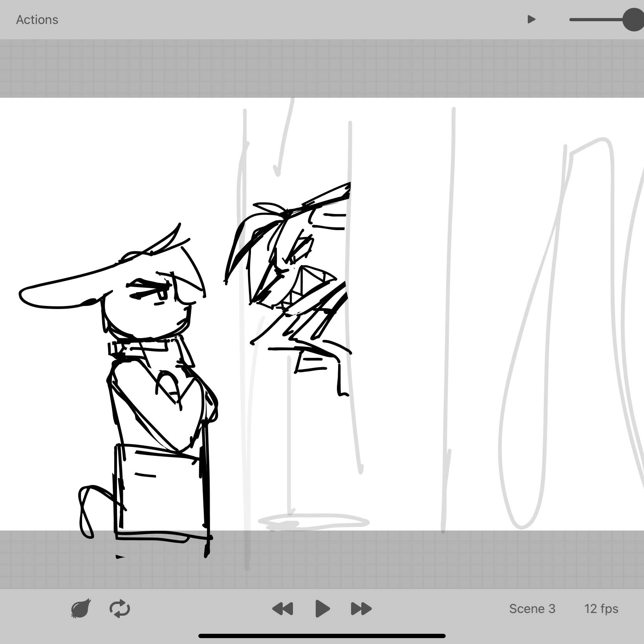Toggle loop playback with the circular arrows icon
This screenshot has height=644, width=644.
[120, 609]
